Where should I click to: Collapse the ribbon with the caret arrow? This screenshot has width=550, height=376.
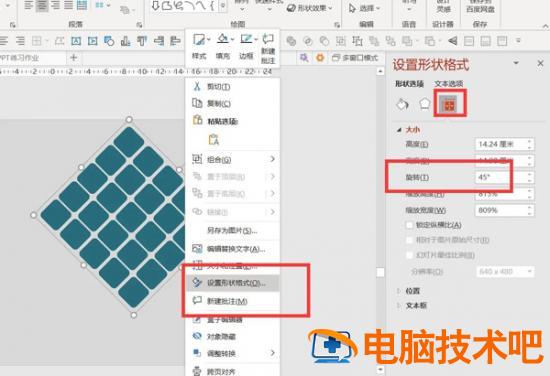coord(545,26)
